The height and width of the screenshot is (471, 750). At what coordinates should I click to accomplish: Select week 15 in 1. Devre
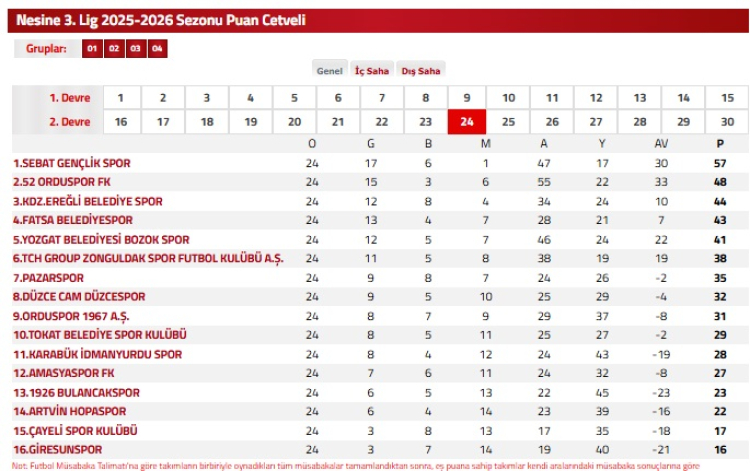[727, 98]
